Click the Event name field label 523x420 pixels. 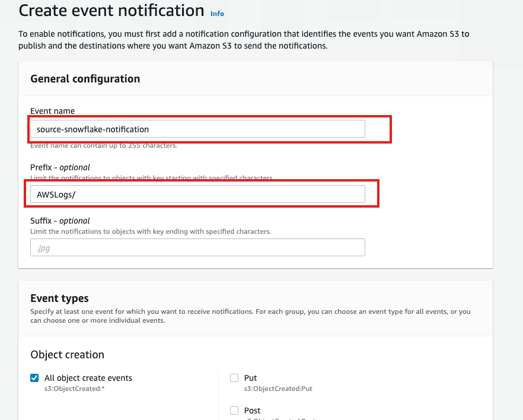(x=52, y=111)
